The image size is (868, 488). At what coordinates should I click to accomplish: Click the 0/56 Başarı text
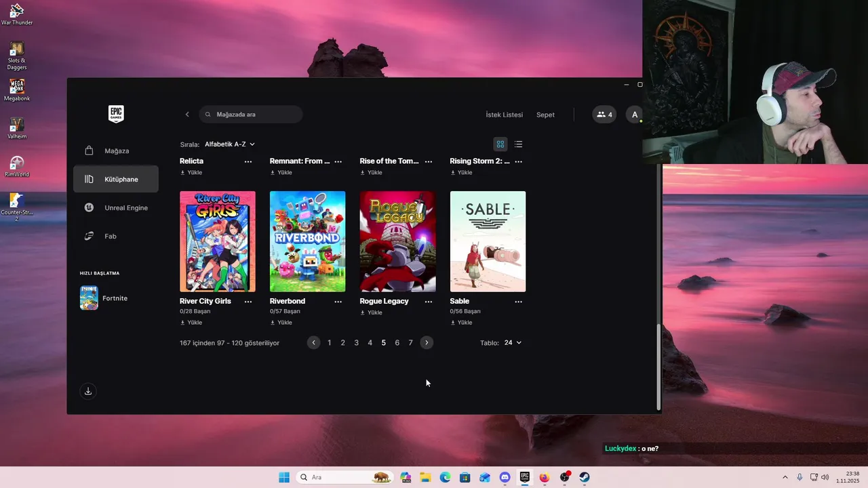[465, 312]
